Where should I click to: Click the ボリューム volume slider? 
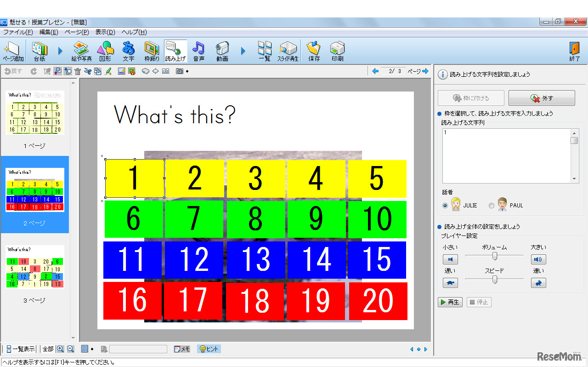495,256
